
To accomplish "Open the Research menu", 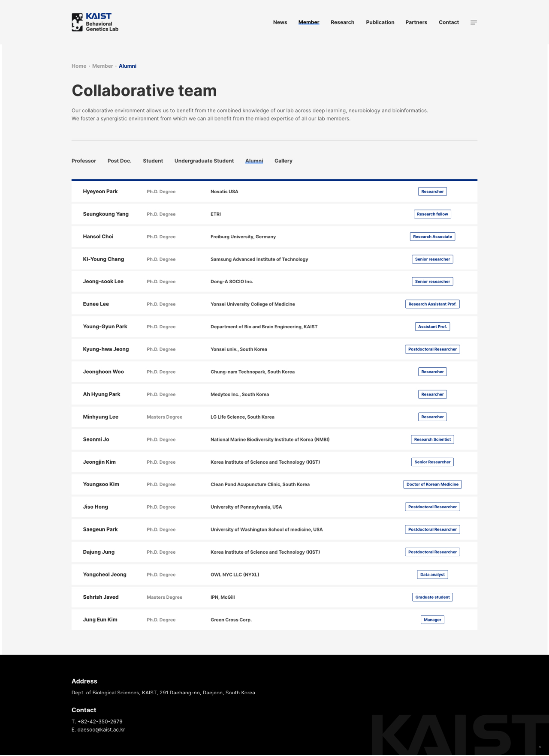I will click(x=342, y=22).
